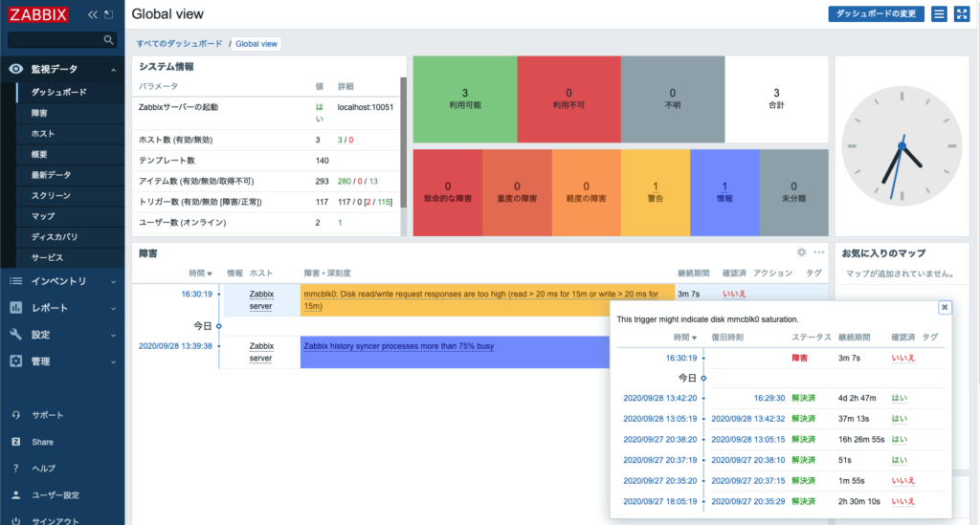980x525 pixels.
Task: Click the Global view breadcrumb tab
Action: [256, 44]
